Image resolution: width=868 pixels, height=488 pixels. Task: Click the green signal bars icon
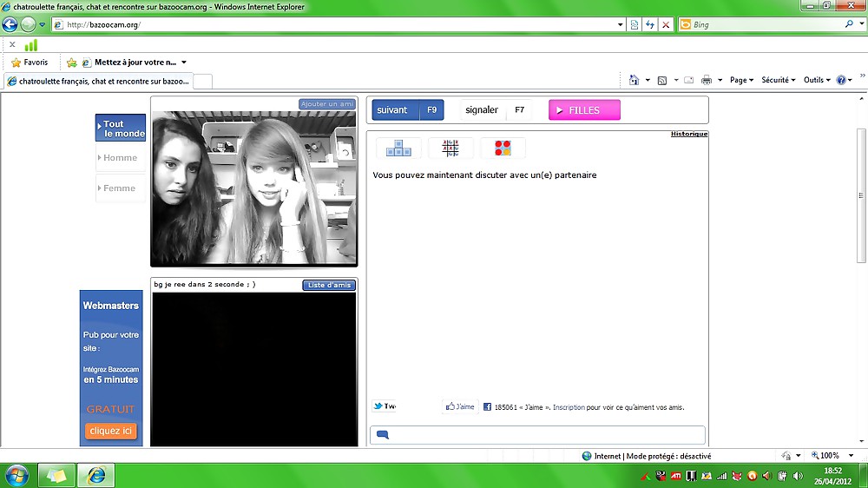31,45
